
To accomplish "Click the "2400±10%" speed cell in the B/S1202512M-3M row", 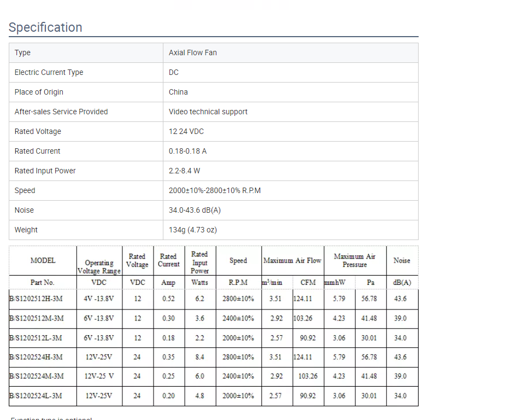I will click(x=238, y=318).
